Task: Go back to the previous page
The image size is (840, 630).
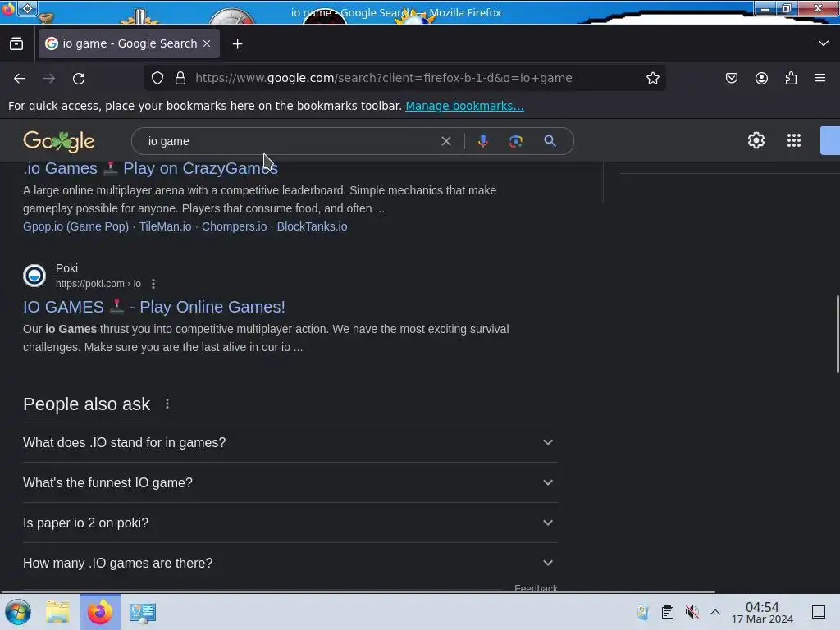Action: coord(20,78)
